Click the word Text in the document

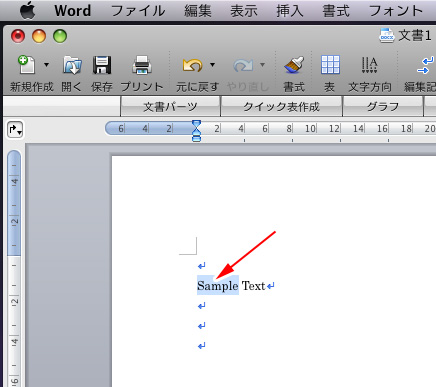pyautogui.click(x=253, y=286)
